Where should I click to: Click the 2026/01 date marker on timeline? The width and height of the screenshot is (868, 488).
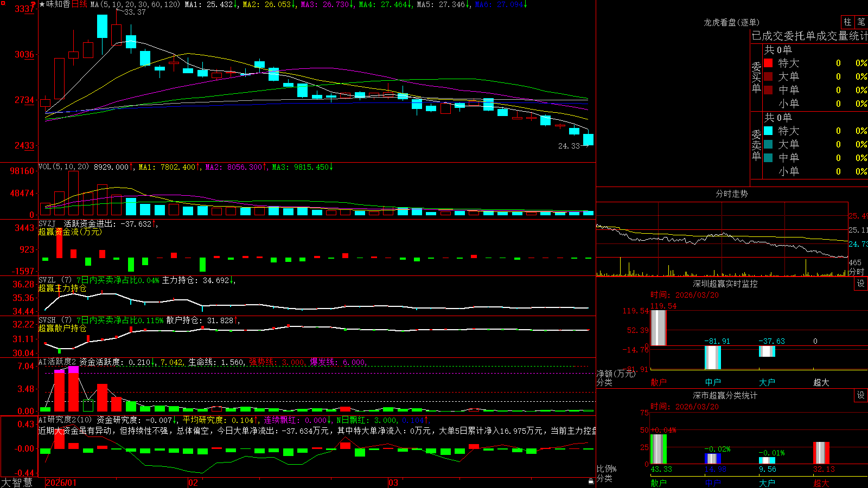[61, 483]
